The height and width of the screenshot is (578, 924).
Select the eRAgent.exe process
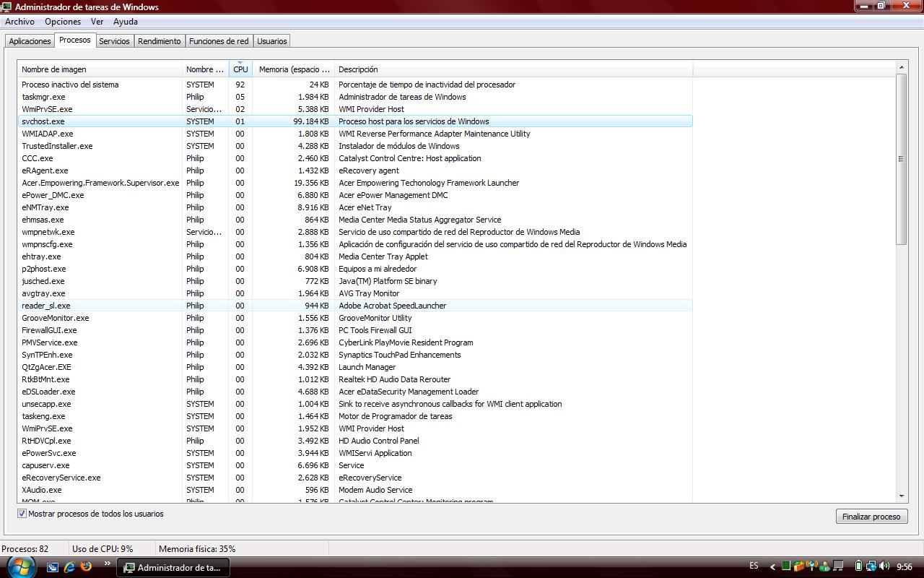[354, 171]
